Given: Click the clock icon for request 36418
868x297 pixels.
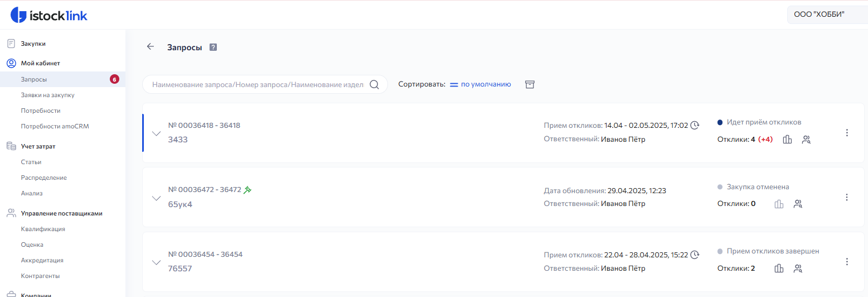Looking at the screenshot, I should 695,125.
